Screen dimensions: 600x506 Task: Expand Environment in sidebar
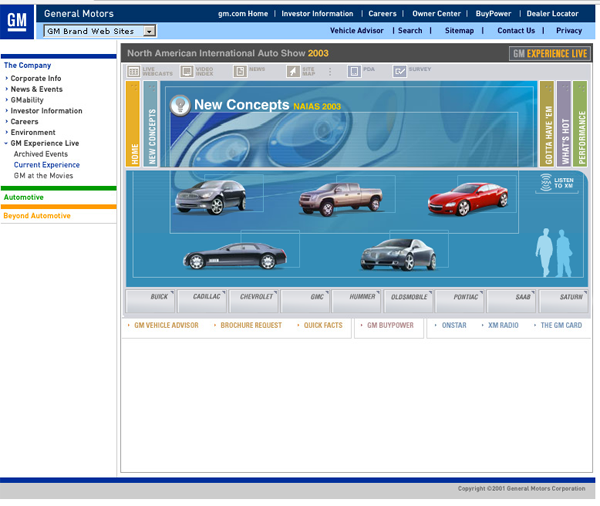[x=7, y=132]
